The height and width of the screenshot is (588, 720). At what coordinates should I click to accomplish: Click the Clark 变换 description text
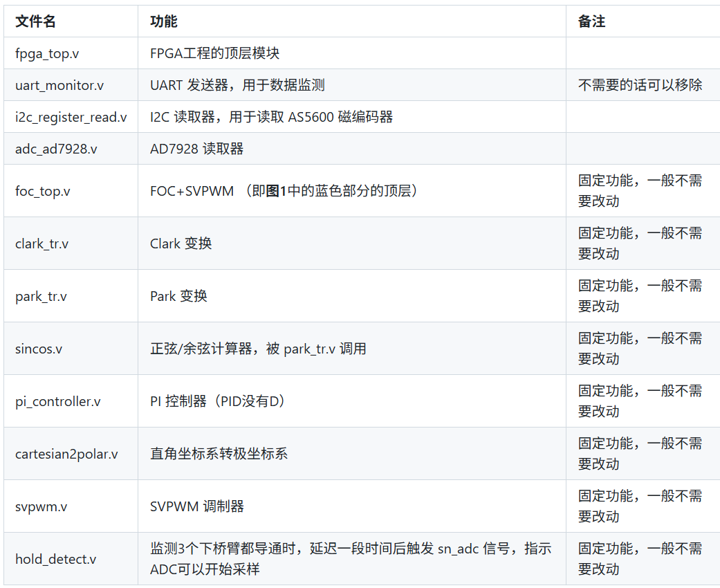pos(178,243)
